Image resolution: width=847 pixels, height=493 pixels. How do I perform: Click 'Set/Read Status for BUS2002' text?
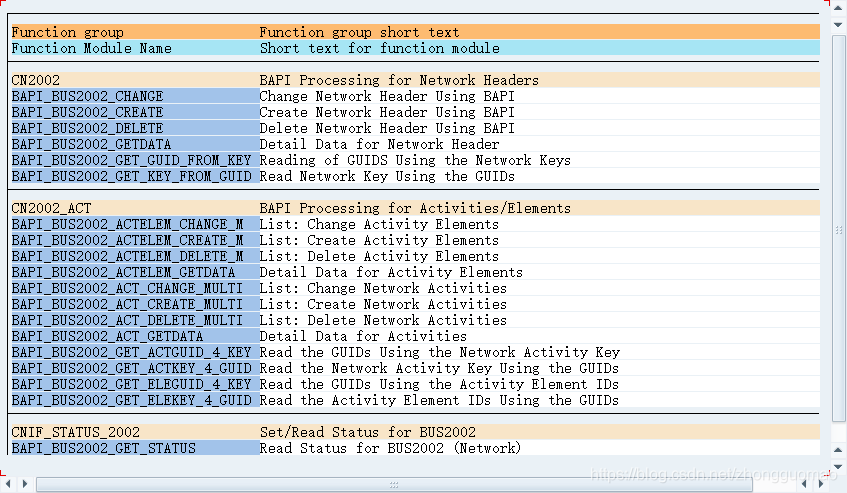coord(368,433)
